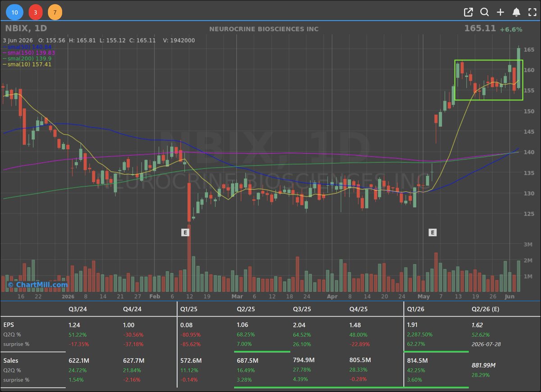Image resolution: width=541 pixels, height=392 pixels.
Task: Click the 622.1M sales value
Action: pos(79,360)
